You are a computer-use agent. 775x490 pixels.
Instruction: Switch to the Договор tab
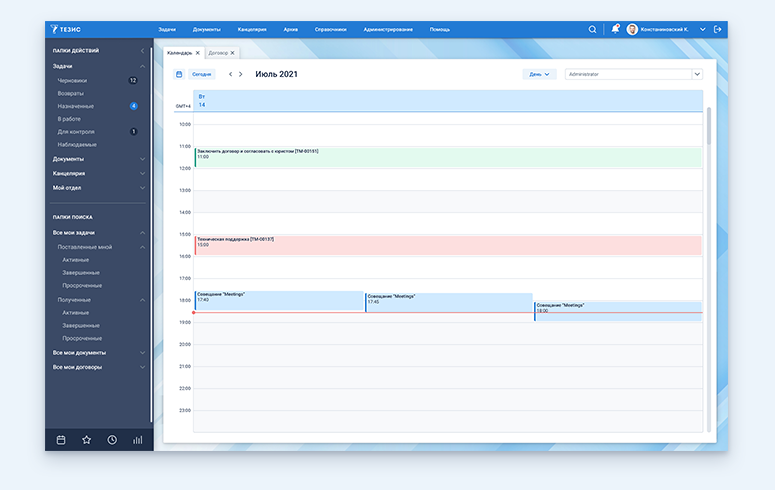click(x=217, y=52)
